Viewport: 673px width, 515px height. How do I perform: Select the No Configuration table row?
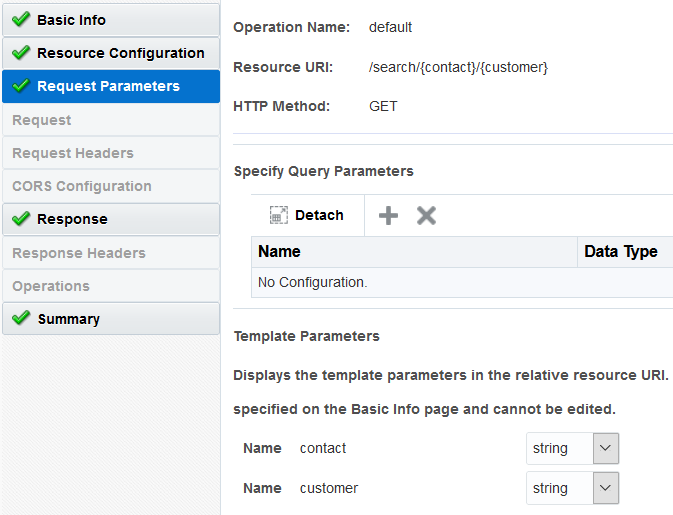pos(313,283)
